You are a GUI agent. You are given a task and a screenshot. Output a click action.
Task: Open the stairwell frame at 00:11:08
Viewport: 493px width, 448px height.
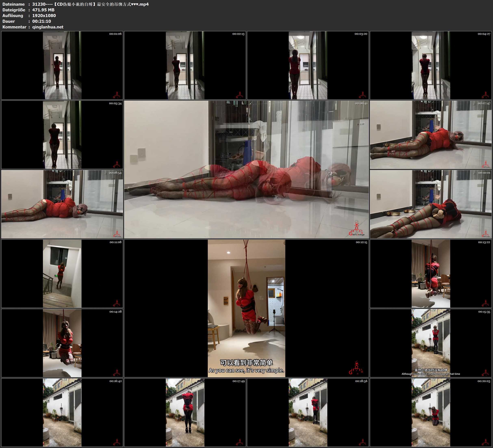point(62,273)
